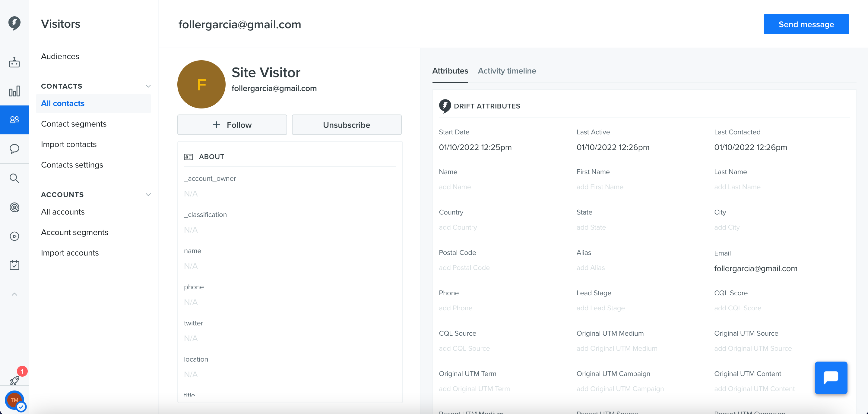This screenshot has height=414, width=868.
Task: Open the Reports bar chart icon
Action: click(x=14, y=91)
